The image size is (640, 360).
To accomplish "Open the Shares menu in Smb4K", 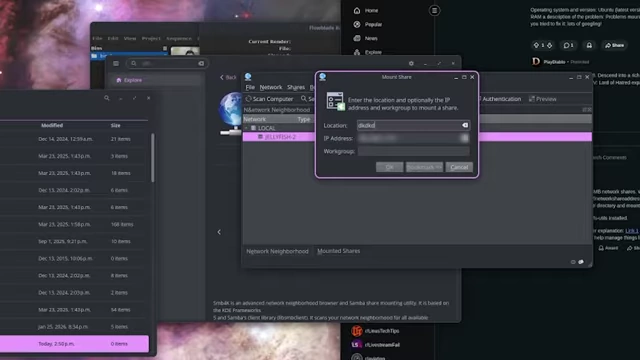I will (x=296, y=87).
